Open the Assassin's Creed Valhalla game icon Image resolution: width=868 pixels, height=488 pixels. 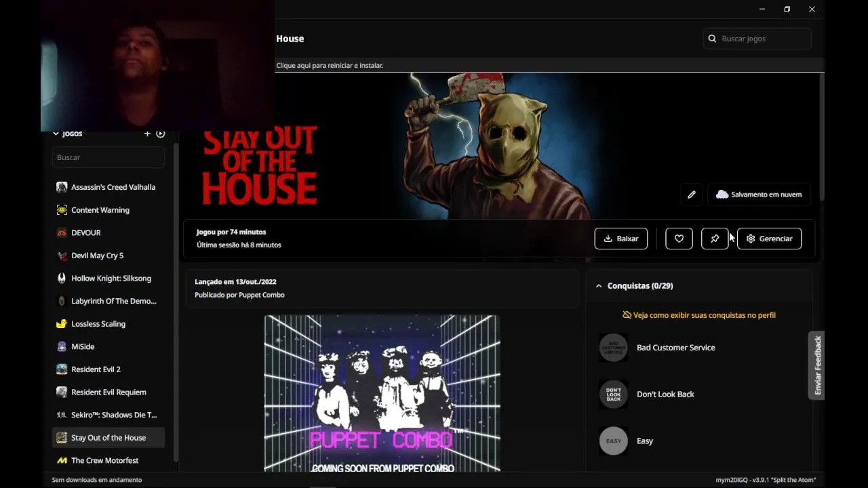click(x=62, y=187)
